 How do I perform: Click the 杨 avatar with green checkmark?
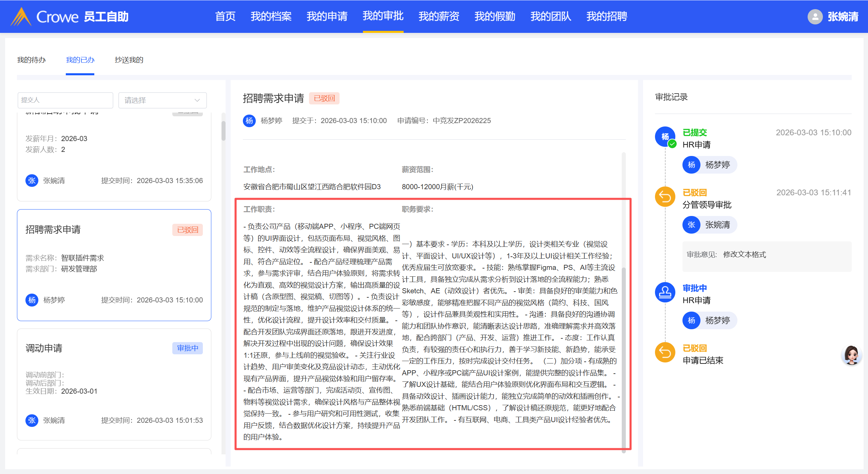click(x=665, y=137)
